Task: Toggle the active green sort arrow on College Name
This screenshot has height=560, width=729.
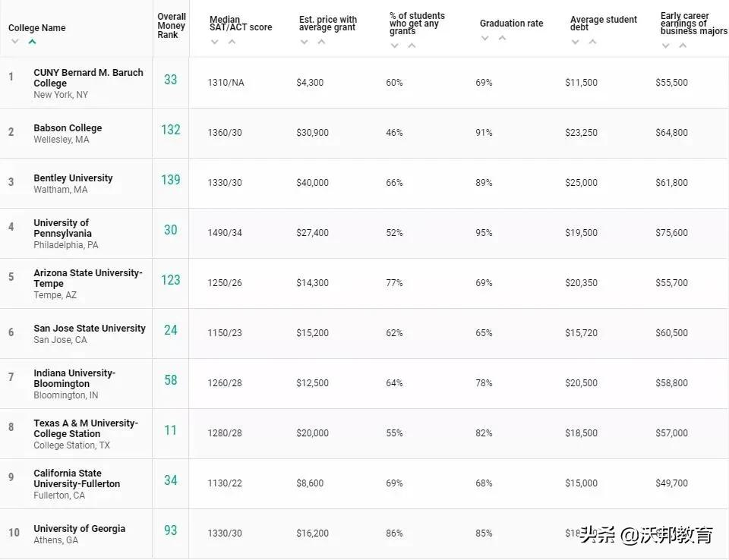Action: point(32,42)
